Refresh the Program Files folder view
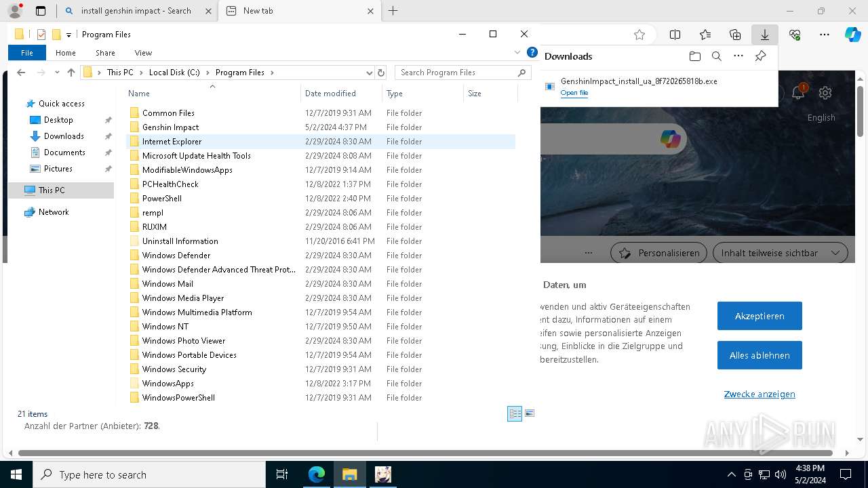Image resolution: width=868 pixels, height=488 pixels. (x=381, y=73)
